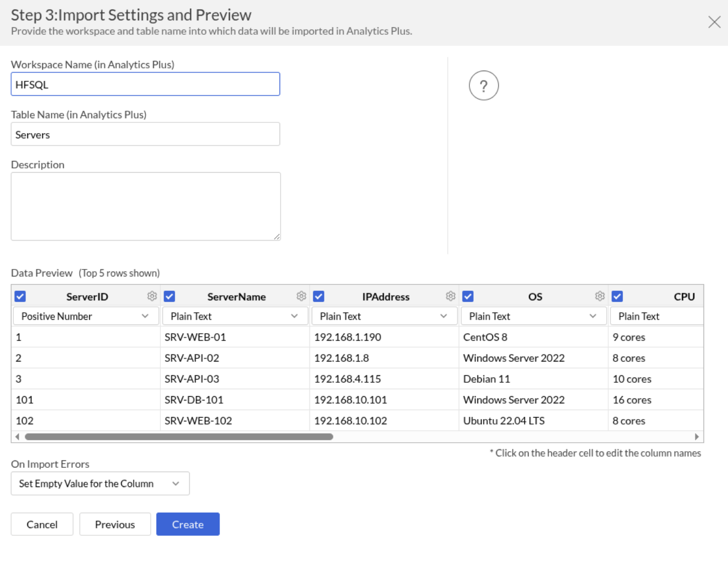
Task: Open the help question mark icon
Action: pos(484,86)
